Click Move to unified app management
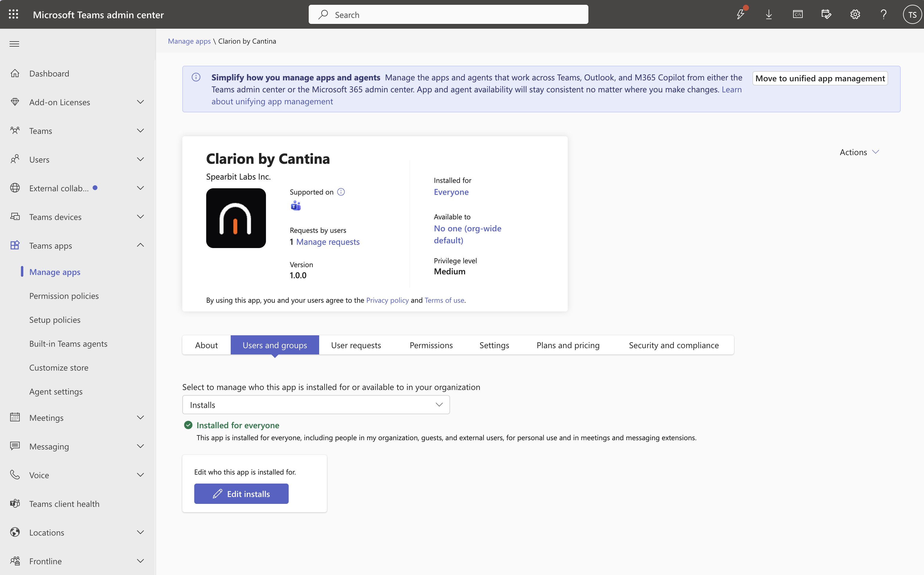This screenshot has width=924, height=575. tap(820, 78)
